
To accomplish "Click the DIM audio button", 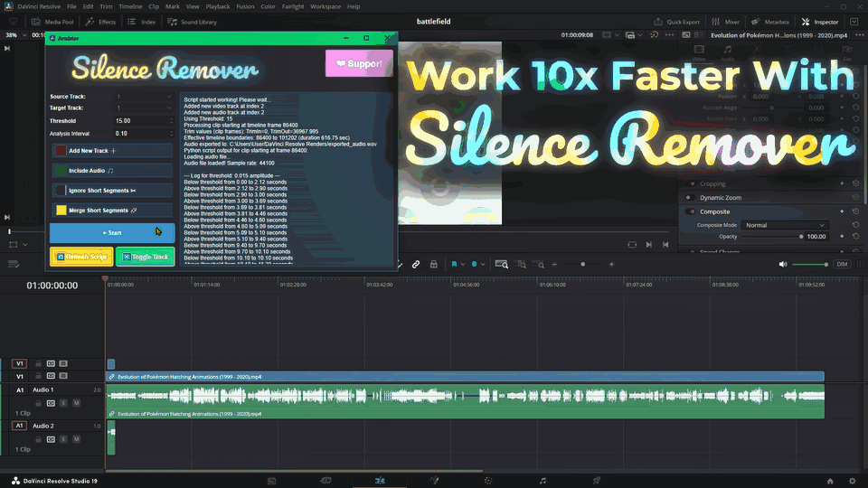I will 842,265.
